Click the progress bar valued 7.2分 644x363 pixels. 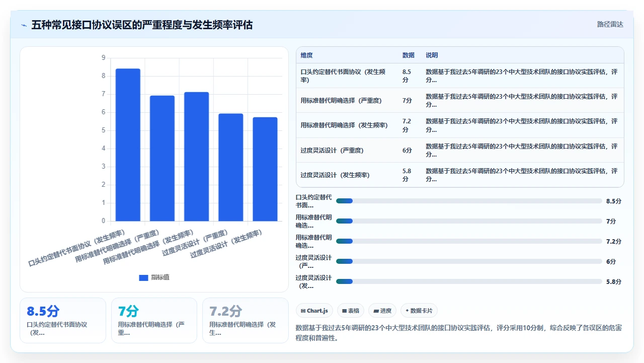(469, 241)
